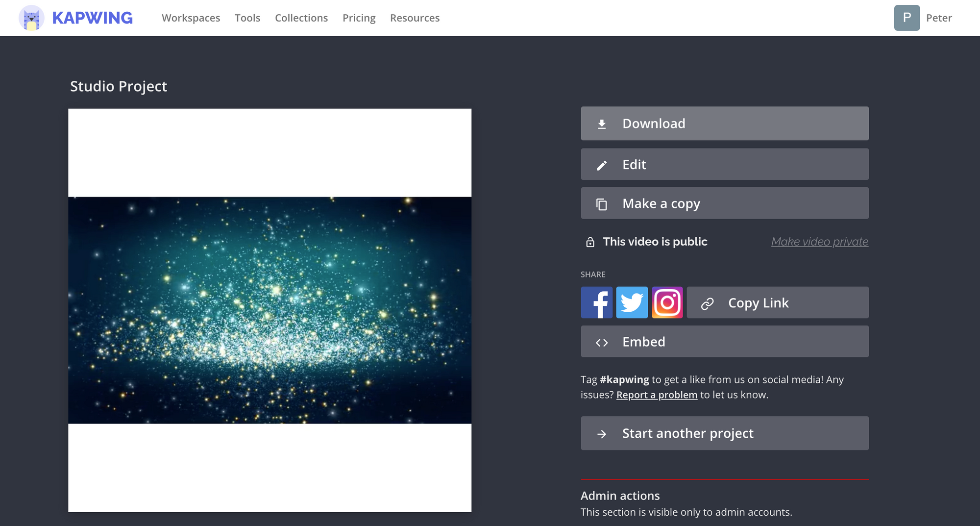Click the Studio Project video thumbnail
The image size is (980, 526).
point(269,309)
